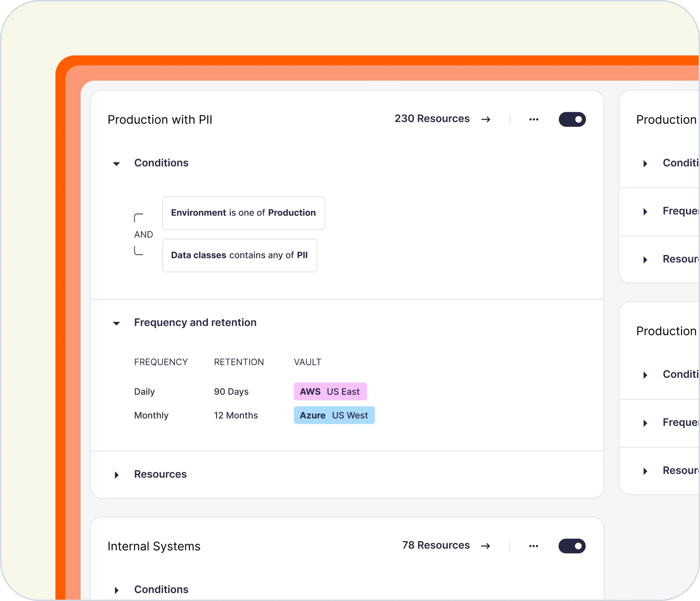
Task: Select Data classes contains any of PII condition
Action: point(239,255)
